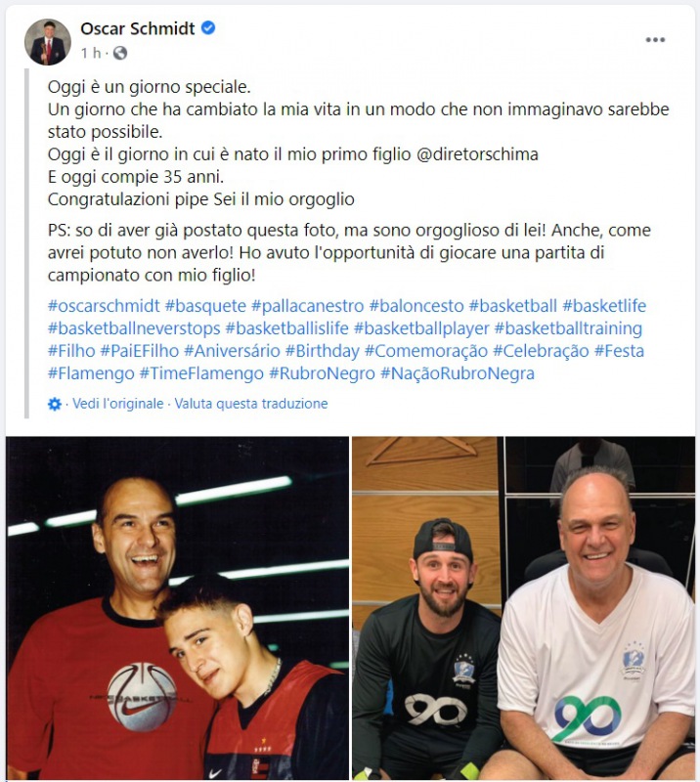The width and height of the screenshot is (700, 782).
Task: Click the blue verified badge icon
Action: [208, 28]
